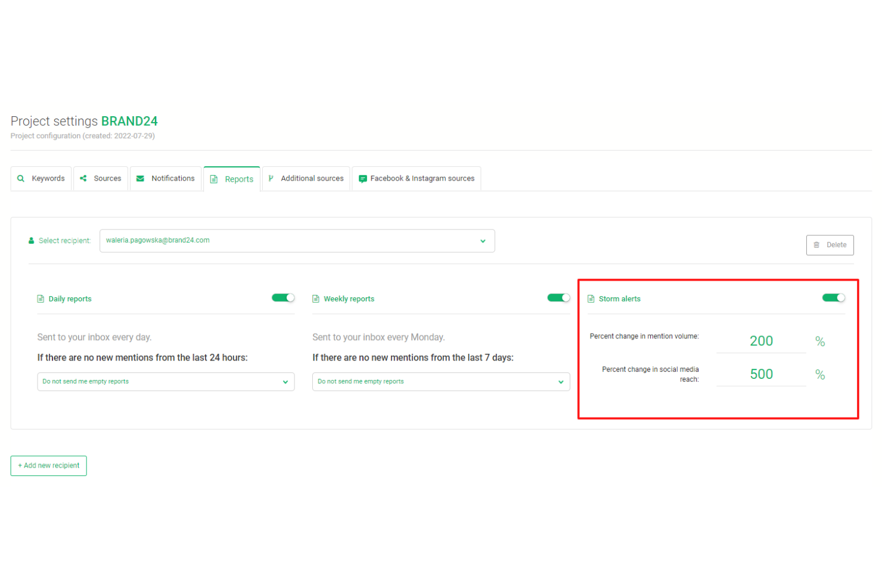Click the document icon on the Reports tab
Screen dimensions: 882x588
tap(213, 178)
